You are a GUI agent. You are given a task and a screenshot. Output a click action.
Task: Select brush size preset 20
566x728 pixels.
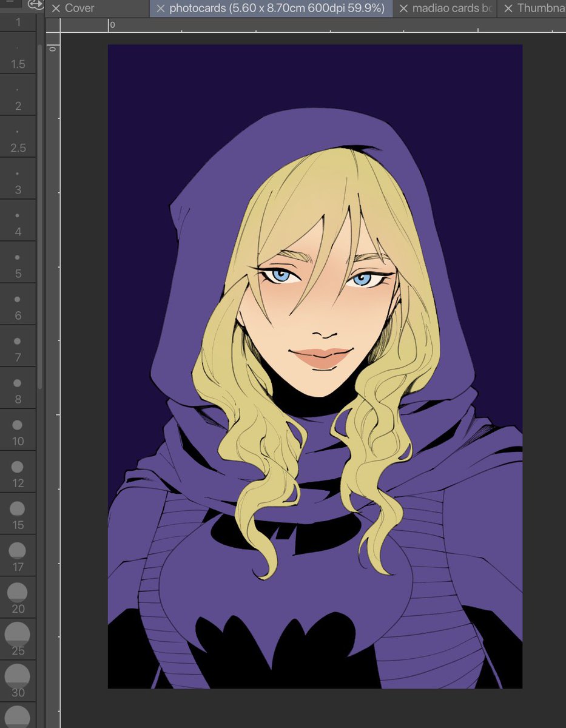[x=18, y=597]
